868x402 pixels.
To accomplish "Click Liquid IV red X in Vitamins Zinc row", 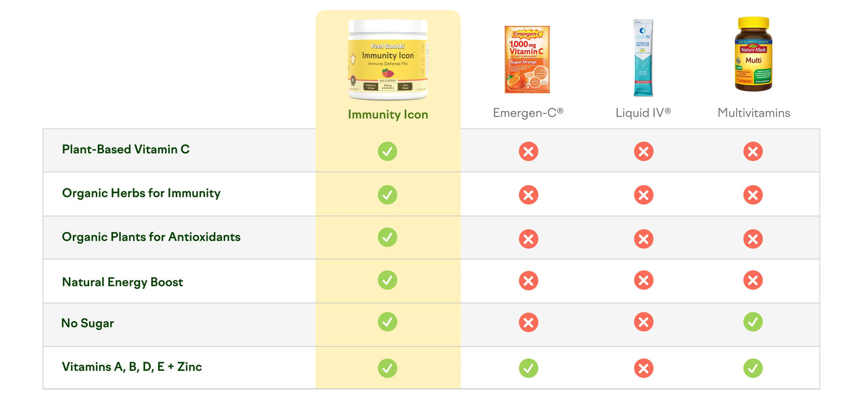I will [643, 368].
